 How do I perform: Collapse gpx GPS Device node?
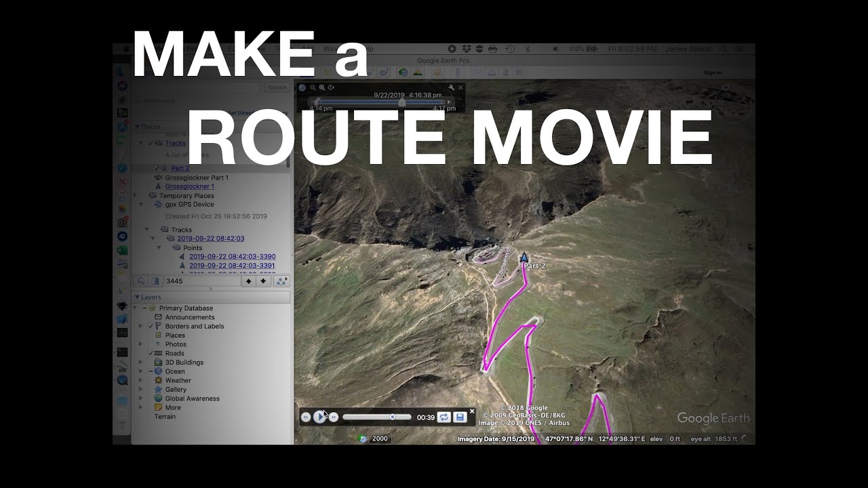point(141,205)
